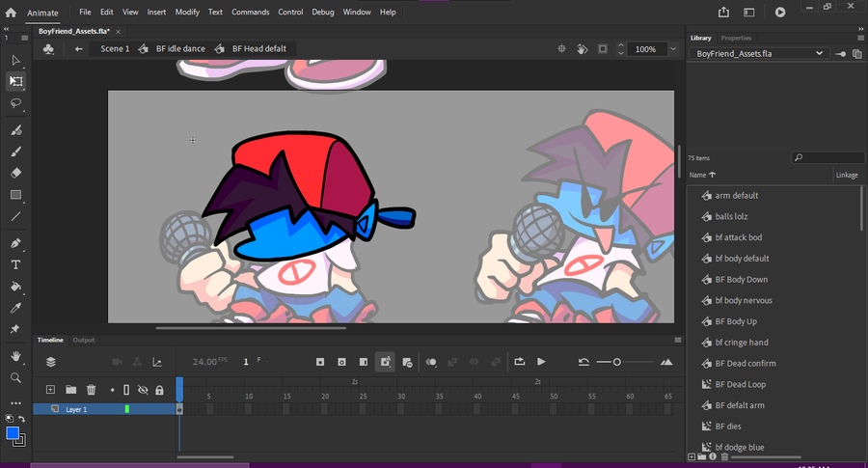Open the 100% zoom dropdown arrow
The width and height of the screenshot is (868, 468).
tap(673, 49)
